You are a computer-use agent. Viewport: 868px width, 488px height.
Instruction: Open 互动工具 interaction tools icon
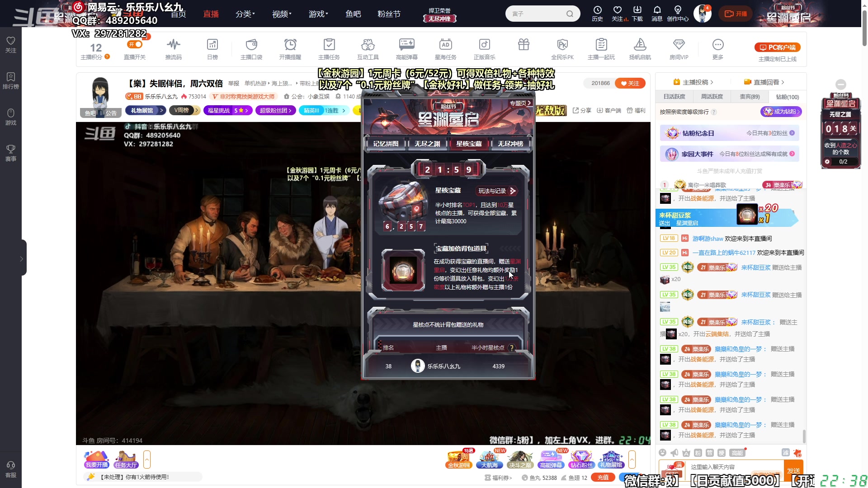(x=368, y=49)
